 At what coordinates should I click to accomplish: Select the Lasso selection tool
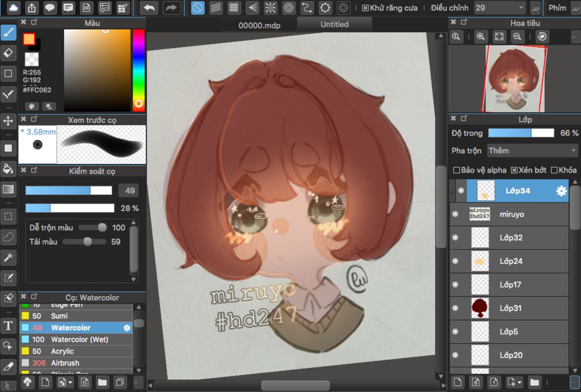[8, 237]
